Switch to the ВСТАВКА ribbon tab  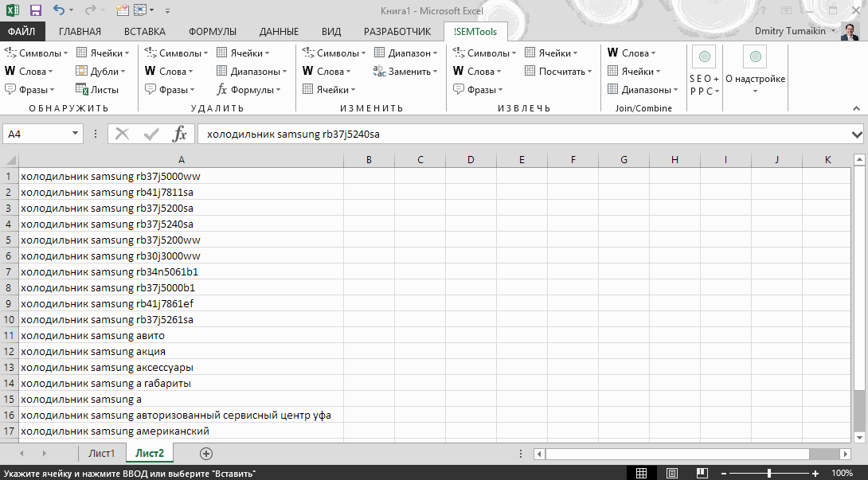point(144,32)
